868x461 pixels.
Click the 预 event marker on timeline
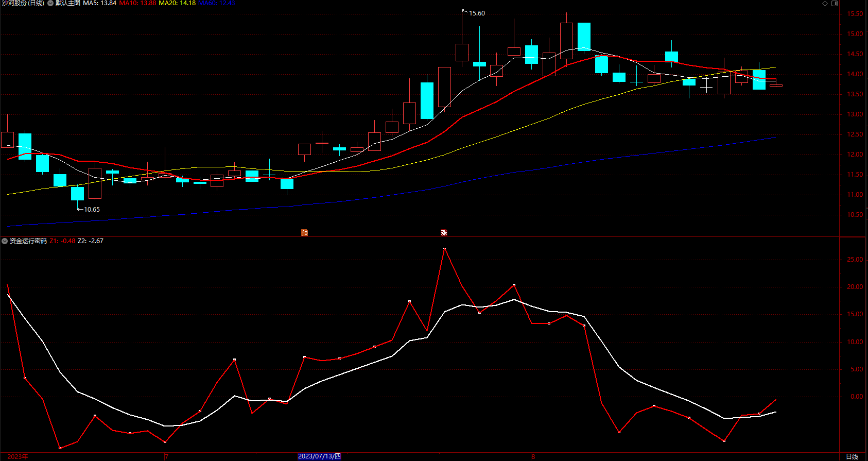click(x=304, y=233)
